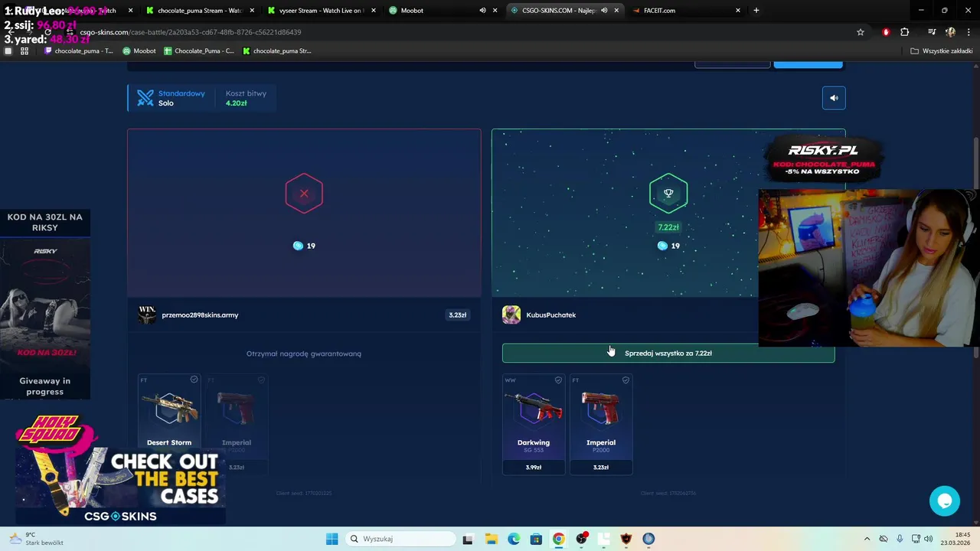The width and height of the screenshot is (980, 551).
Task: Select KubusPuchatek's Imperial P2000 card
Action: pyautogui.click(x=601, y=425)
